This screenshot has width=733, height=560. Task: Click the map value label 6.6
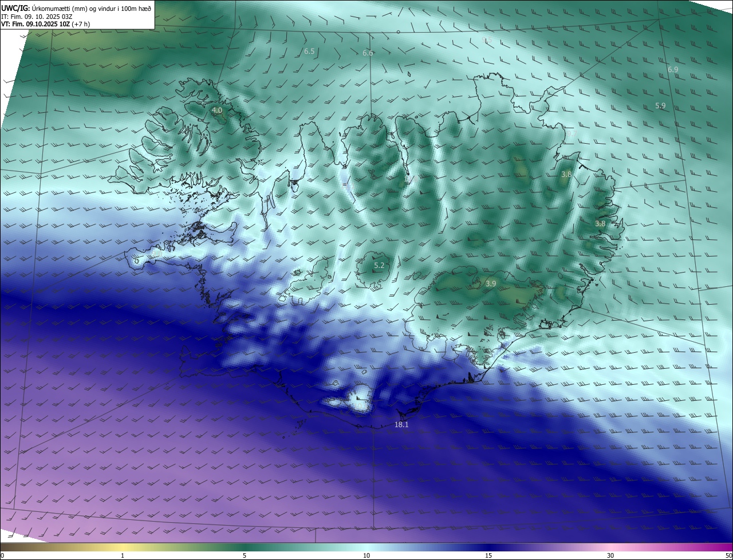click(368, 53)
